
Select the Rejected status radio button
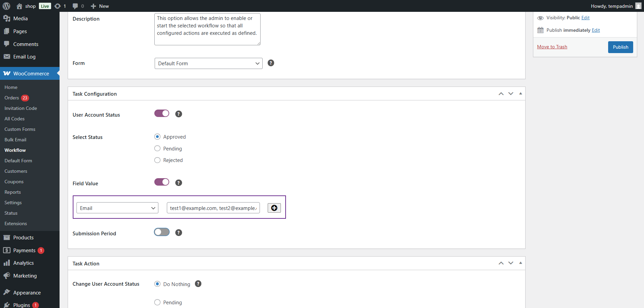[157, 160]
